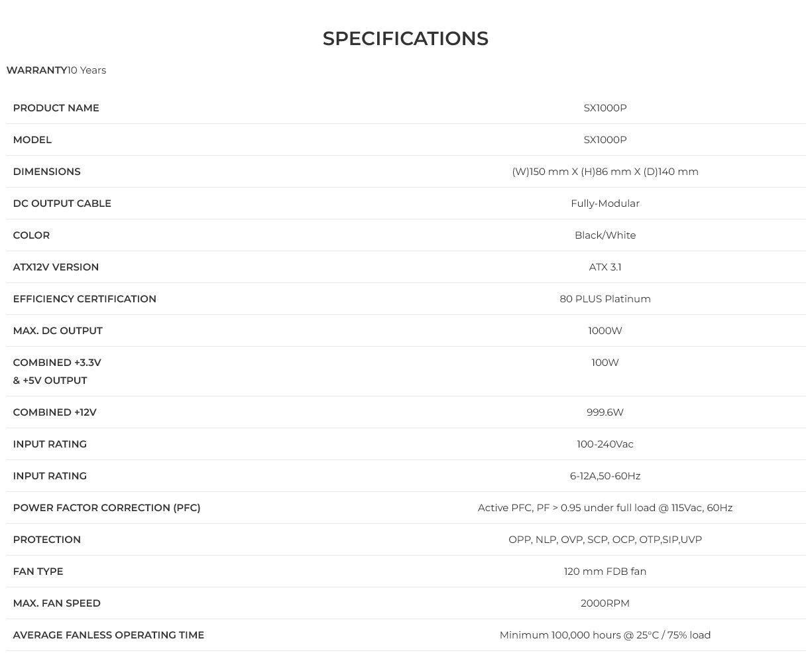Select the 6-12A,50-60Hz input rating value
The width and height of the screenshot is (812, 659).
click(605, 476)
